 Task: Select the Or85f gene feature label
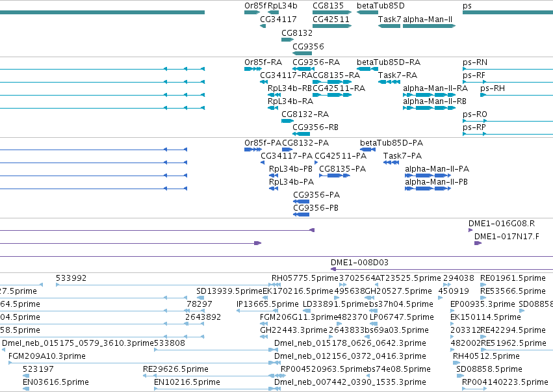pyautogui.click(x=255, y=6)
